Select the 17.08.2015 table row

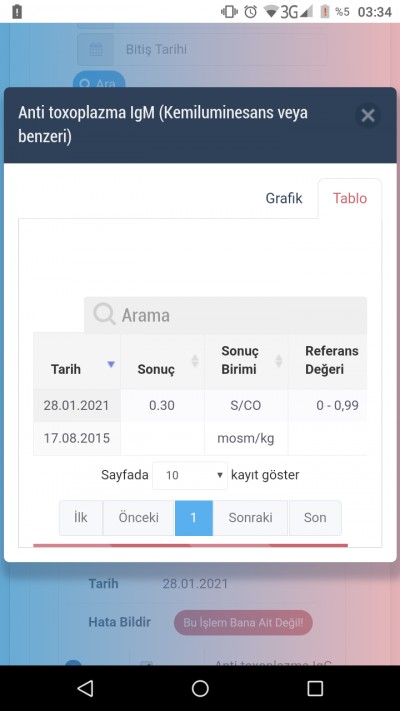click(200, 438)
